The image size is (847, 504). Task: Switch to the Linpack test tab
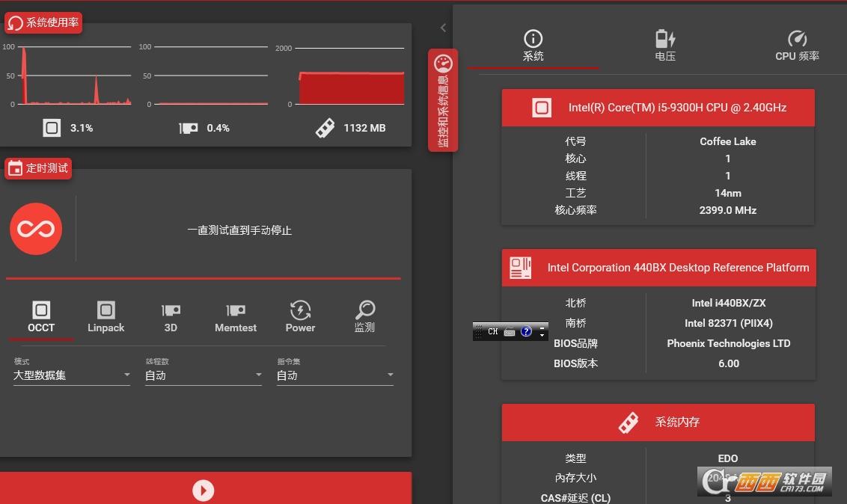[x=106, y=317]
